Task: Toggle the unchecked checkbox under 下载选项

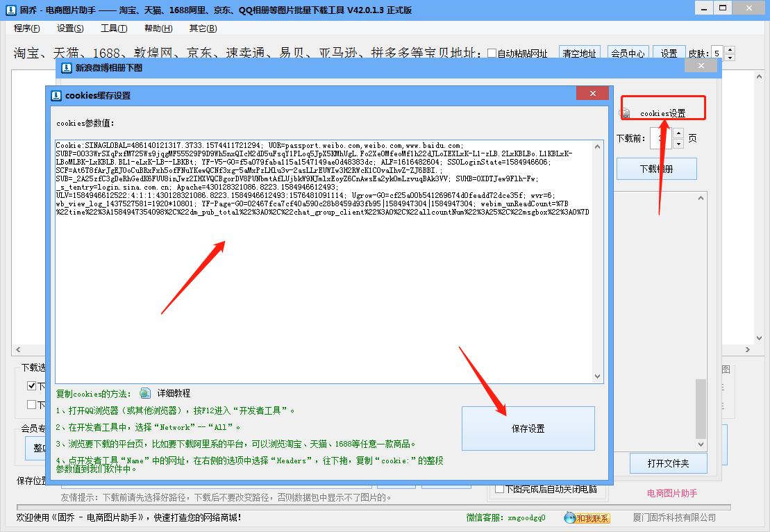Action: 31,405
